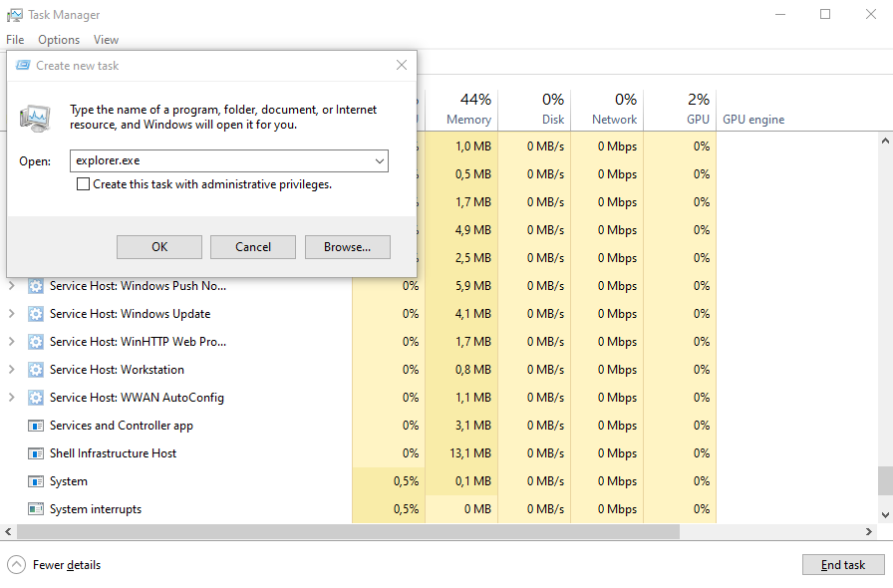Click the Services and Controller app icon
893x588 pixels.
36,426
